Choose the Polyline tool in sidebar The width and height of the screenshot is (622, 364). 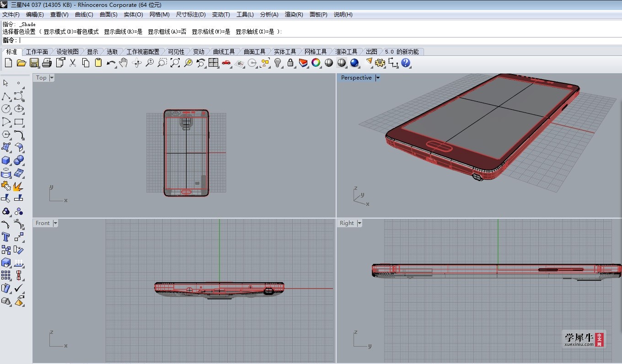tap(6, 96)
